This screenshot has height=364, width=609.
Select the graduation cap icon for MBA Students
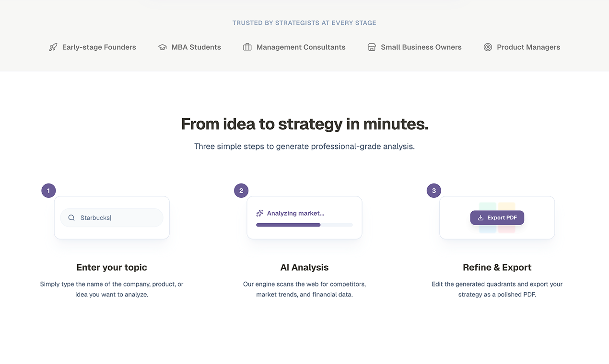tap(162, 47)
